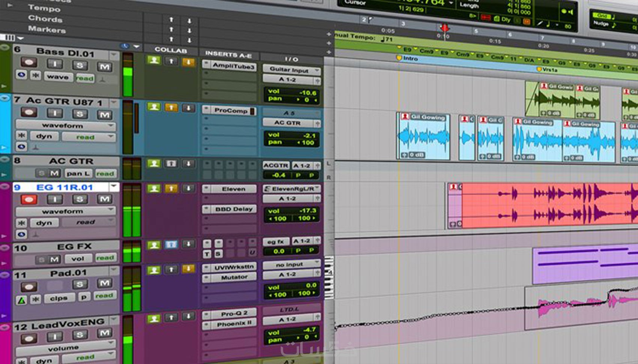
Task: Mute the Ac GTR U87 1 track
Action: (104, 114)
